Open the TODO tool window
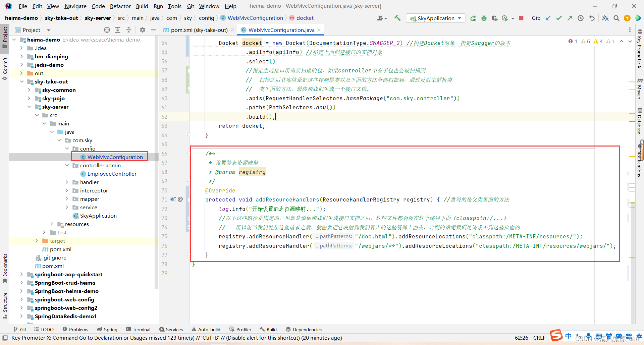644x345 pixels. [44, 330]
